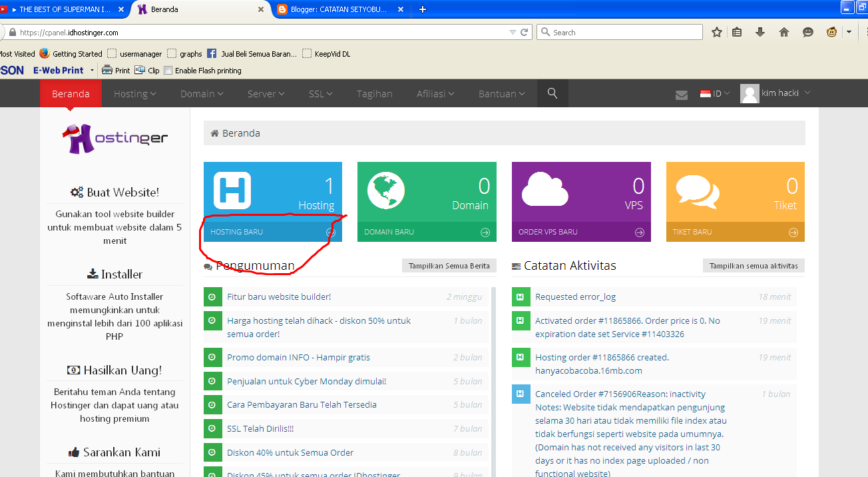The width and height of the screenshot is (868, 477).
Task: Open the KeepVid DL bookmark
Action: click(x=326, y=54)
